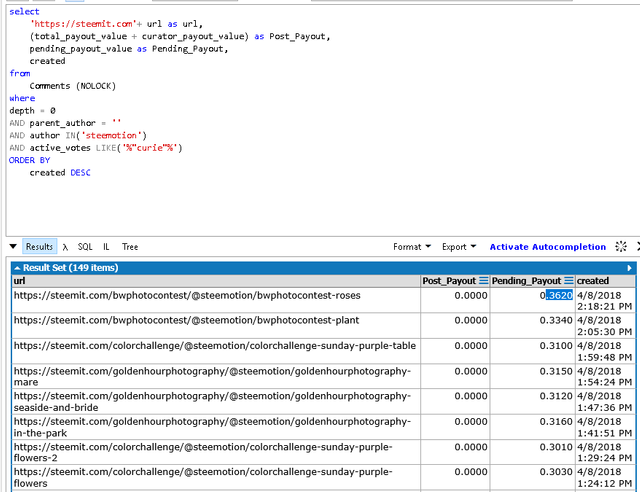
Task: Open the goldenhourphotography-seaside-and-bride URL
Action: pos(212,402)
